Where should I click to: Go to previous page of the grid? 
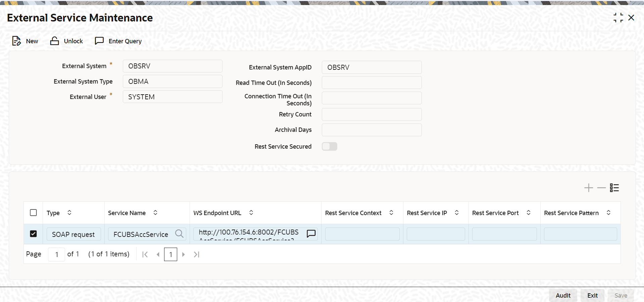pos(158,254)
